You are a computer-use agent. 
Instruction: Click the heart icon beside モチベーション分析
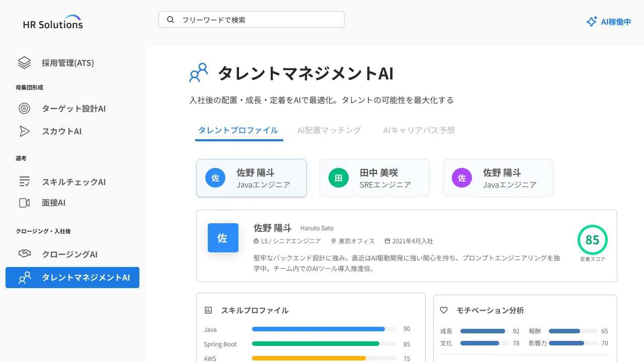coord(444,310)
